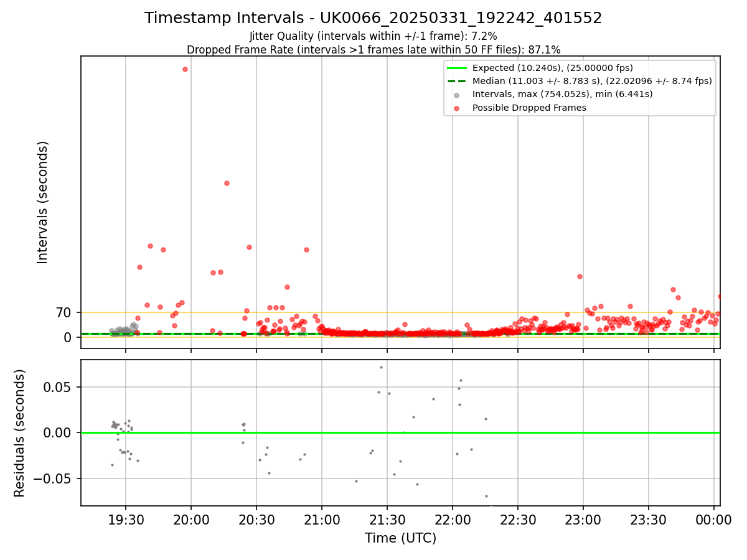Click the dashed dark green legend line sample
The width and height of the screenshot is (747, 560).
point(457,81)
